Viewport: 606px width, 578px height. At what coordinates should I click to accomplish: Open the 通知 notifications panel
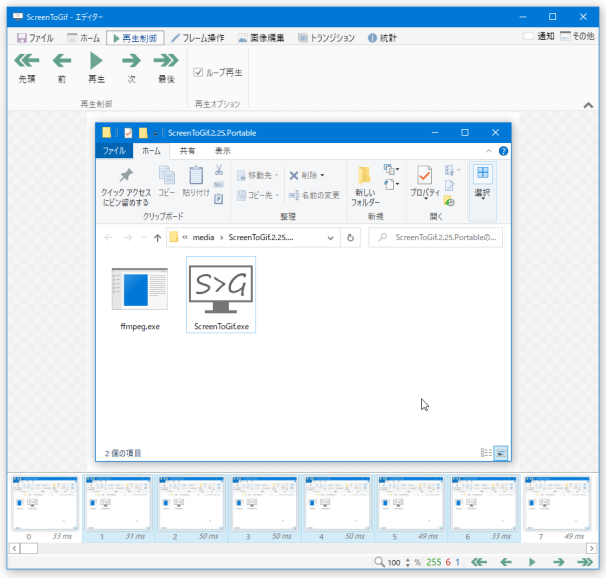539,37
